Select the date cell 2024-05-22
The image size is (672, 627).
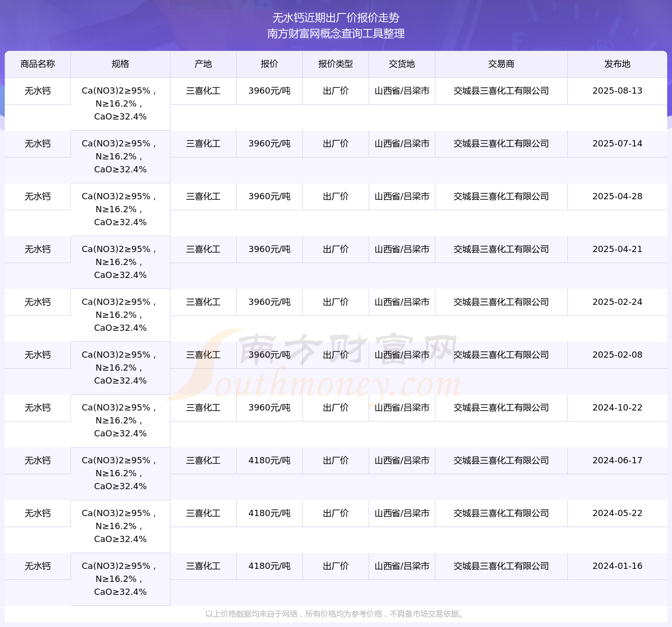617,513
